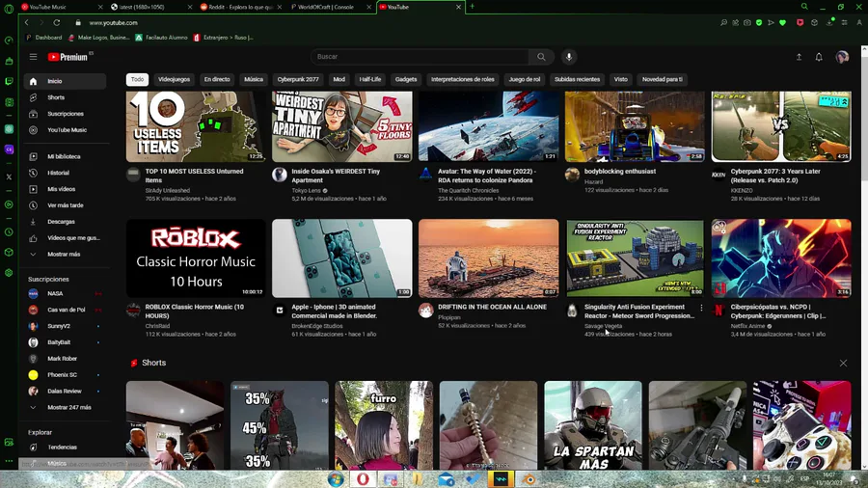The image size is (868, 488).
Task: Select the Videojuegos filter chip
Action: tap(174, 80)
